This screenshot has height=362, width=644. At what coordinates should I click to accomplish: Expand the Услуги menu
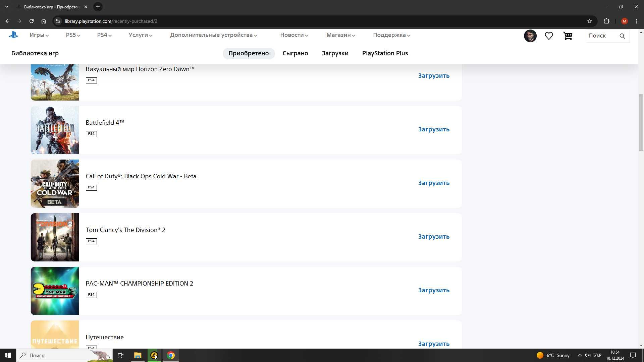(141, 35)
